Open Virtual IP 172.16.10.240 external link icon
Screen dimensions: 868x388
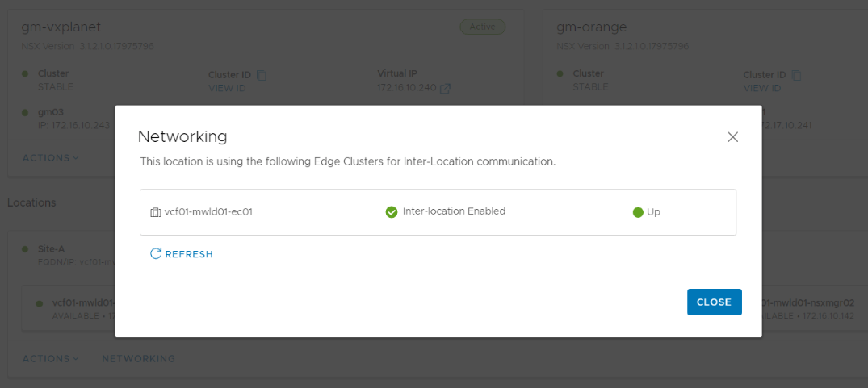pyautogui.click(x=445, y=88)
